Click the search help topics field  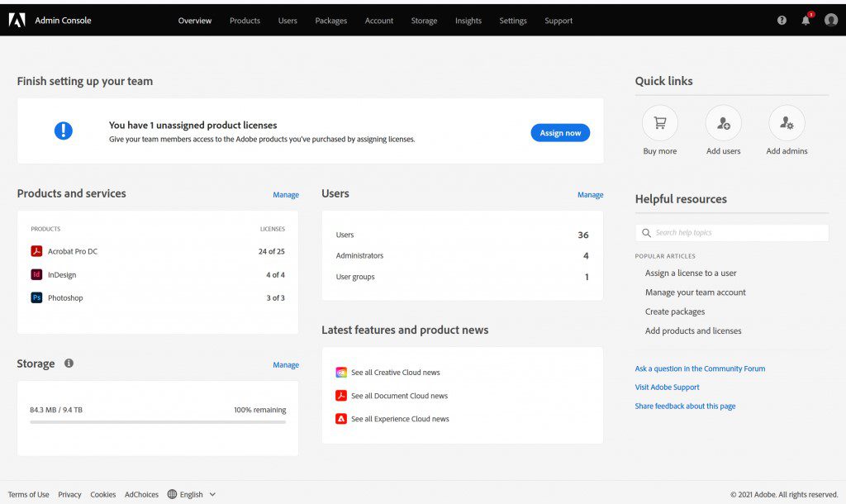[731, 232]
